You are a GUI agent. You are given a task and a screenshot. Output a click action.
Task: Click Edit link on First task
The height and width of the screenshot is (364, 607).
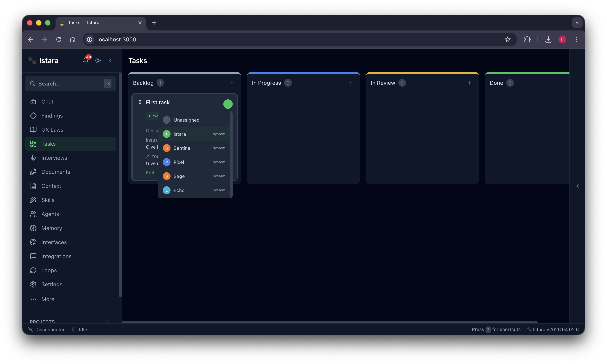[150, 173]
